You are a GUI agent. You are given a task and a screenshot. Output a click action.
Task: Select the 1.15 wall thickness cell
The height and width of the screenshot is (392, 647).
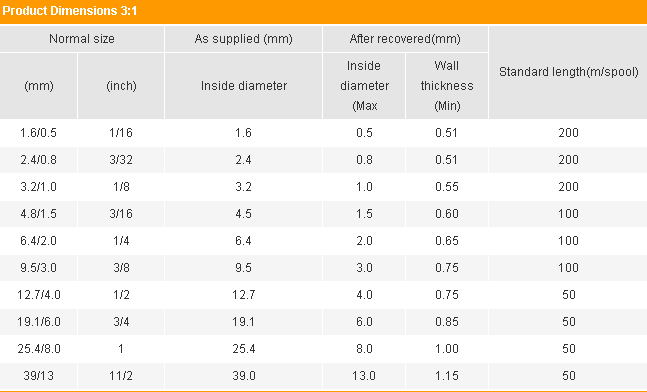447,376
